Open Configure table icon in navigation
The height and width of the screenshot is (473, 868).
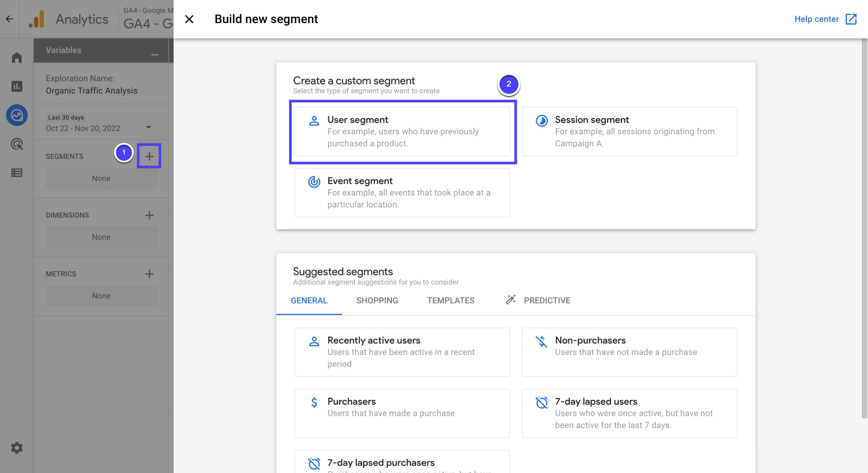coord(17,173)
